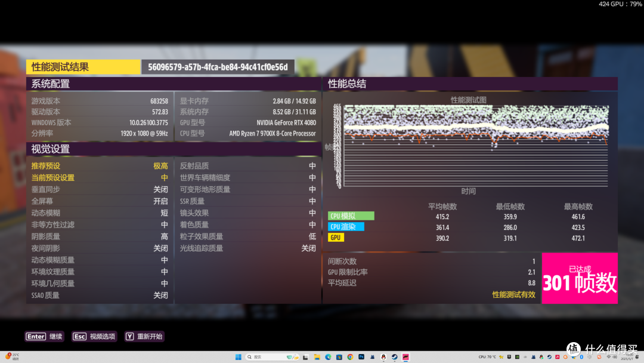
Task: Select the benchmark ID 56096579-a57b-4fca-be84-94c41cf0e56d
Action: click(x=218, y=67)
